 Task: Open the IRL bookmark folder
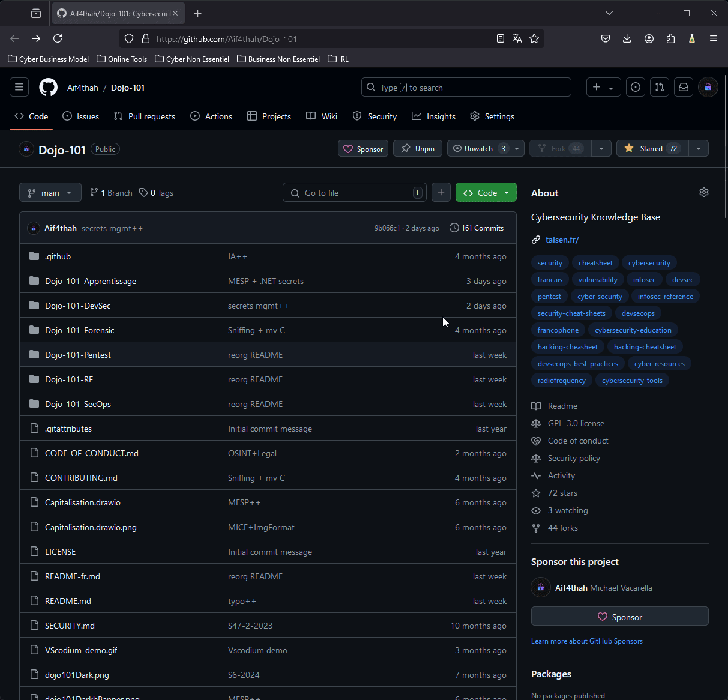[338, 59]
